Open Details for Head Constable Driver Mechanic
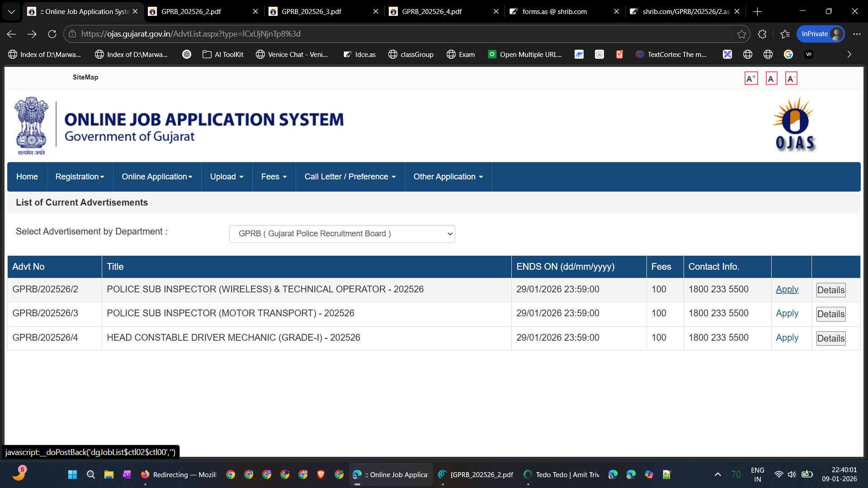 830,338
